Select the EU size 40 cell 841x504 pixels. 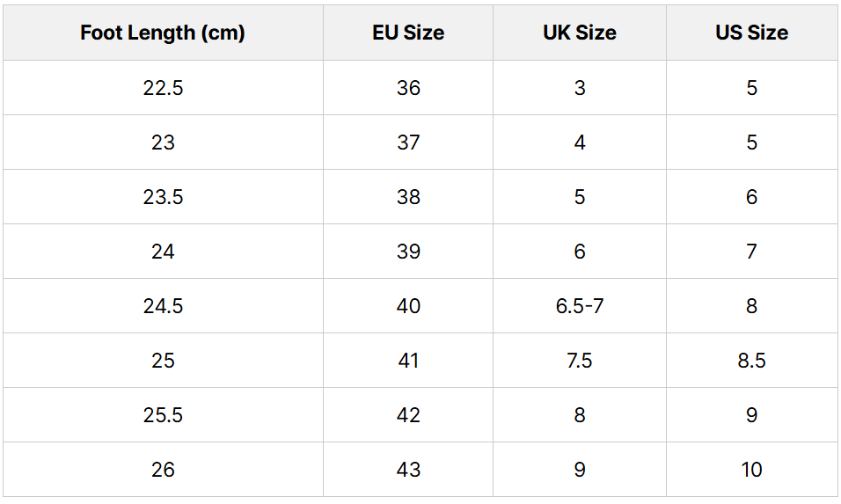click(x=408, y=305)
